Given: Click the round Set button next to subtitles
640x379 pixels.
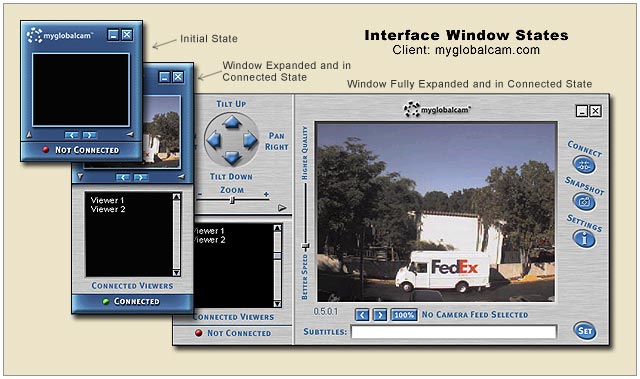Looking at the screenshot, I should (584, 331).
